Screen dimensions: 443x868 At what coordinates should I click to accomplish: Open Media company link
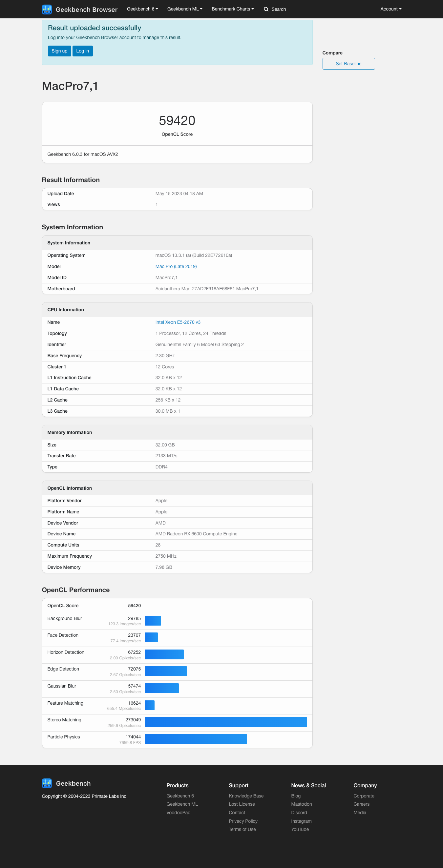tap(360, 813)
